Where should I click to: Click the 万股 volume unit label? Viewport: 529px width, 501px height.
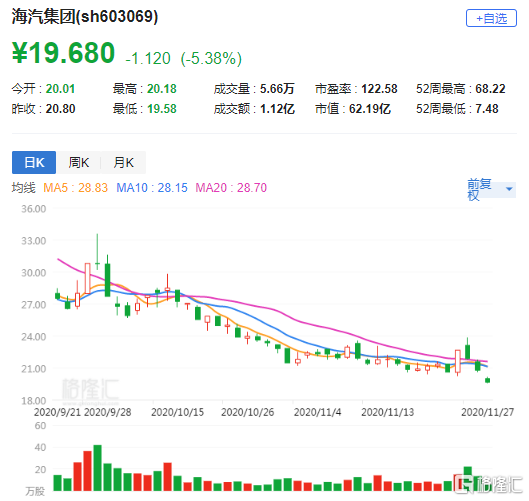[x=35, y=492]
